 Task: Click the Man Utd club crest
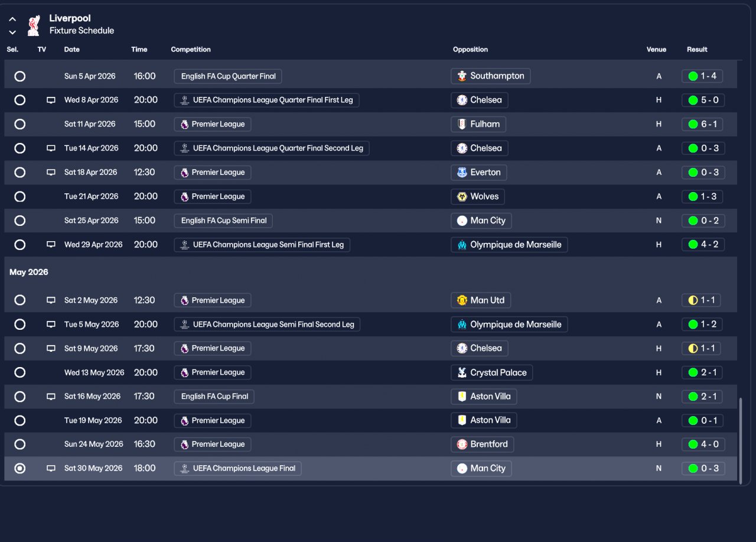coord(462,300)
